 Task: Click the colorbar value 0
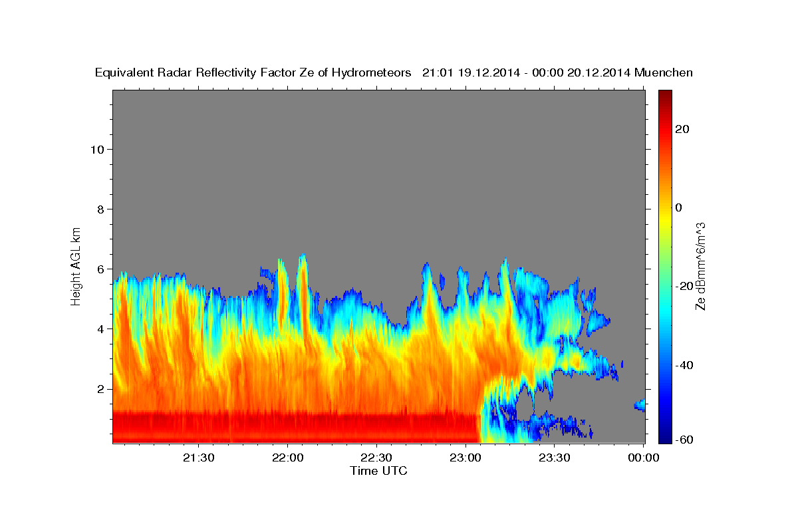click(x=678, y=207)
